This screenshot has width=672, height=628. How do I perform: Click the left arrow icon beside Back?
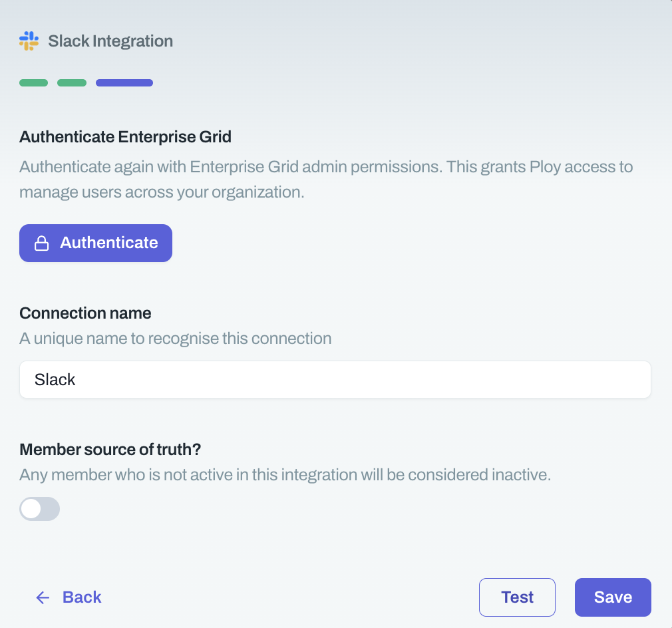43,597
